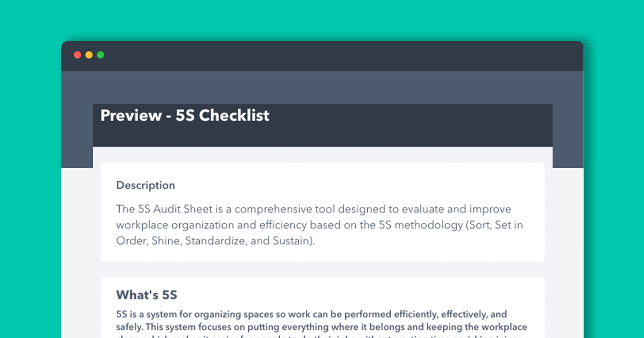Click the traffic light button group
Image resolution: width=644 pixels, height=338 pixels.
89,55
